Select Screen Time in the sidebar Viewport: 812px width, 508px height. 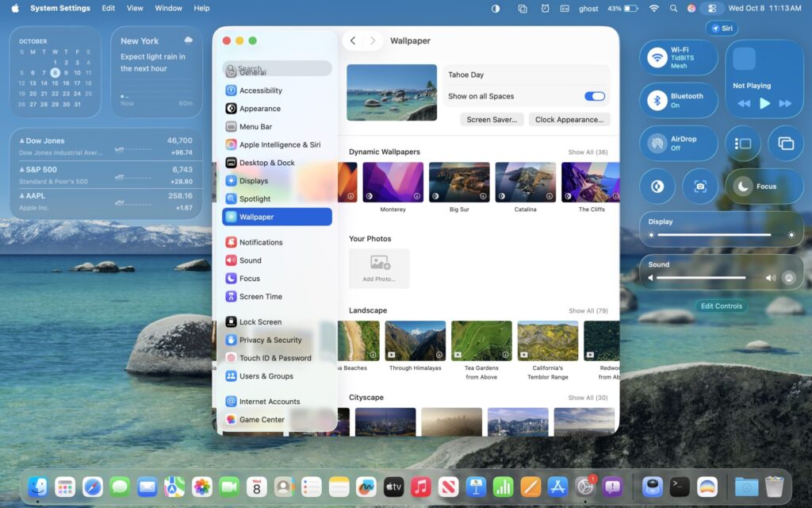258,296
